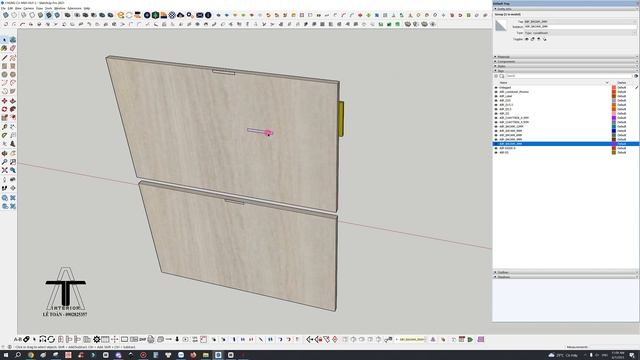Toggle Color by Tag icon
This screenshot has width=640, height=360.
[636, 76]
